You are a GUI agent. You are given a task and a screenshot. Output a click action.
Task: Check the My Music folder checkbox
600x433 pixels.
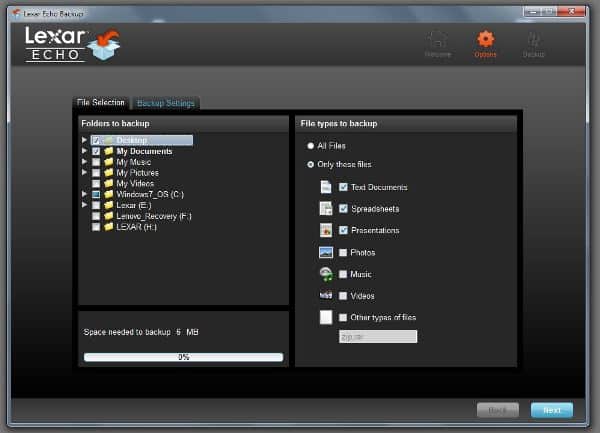[96, 162]
